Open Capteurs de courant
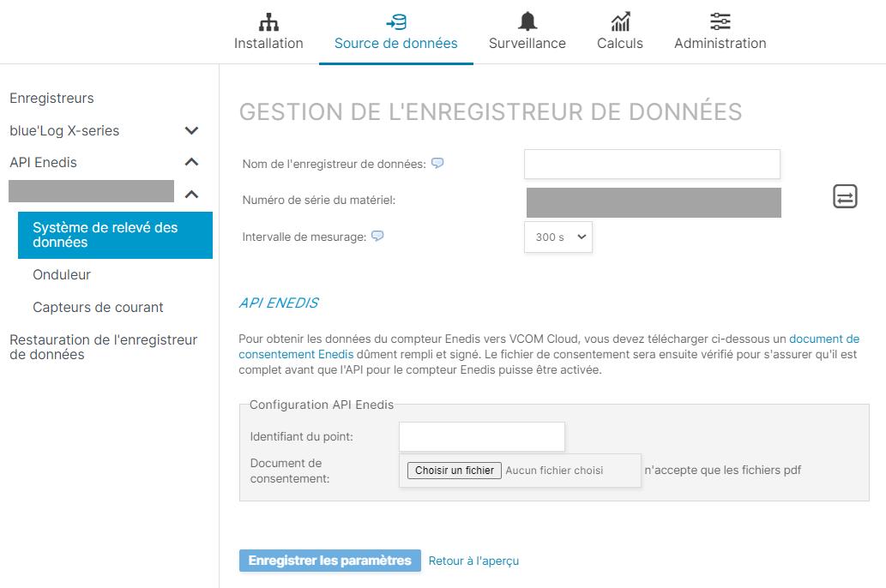The width and height of the screenshot is (886, 588). coord(89,307)
